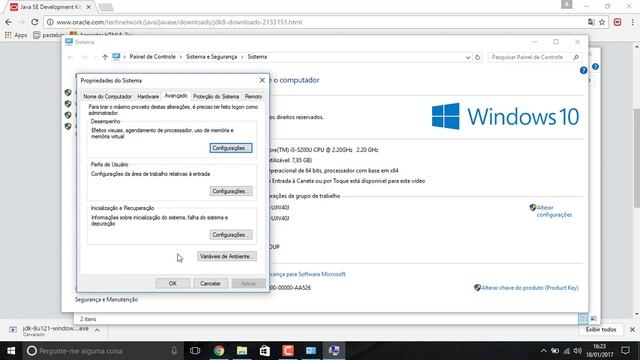Open volume control in system tray
The image size is (640, 360).
577,351
